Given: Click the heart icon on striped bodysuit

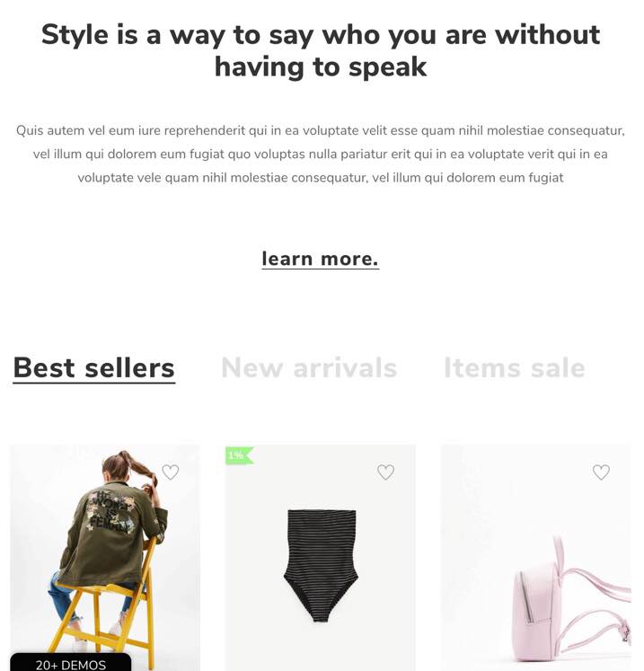Looking at the screenshot, I should point(385,472).
